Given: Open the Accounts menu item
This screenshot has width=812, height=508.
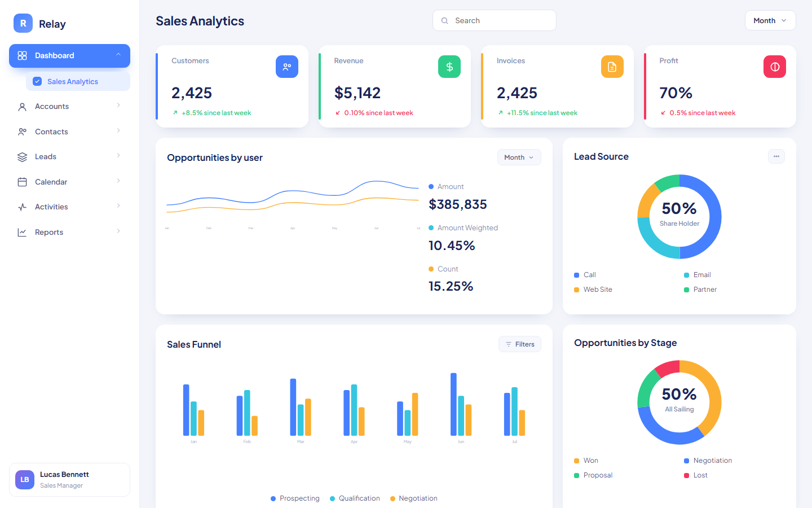Looking at the screenshot, I should [69, 107].
